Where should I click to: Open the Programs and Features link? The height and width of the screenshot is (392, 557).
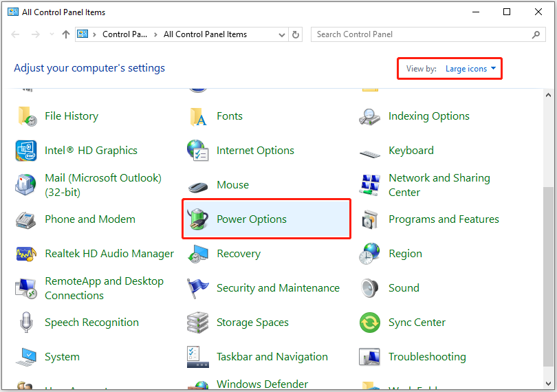[x=444, y=219]
